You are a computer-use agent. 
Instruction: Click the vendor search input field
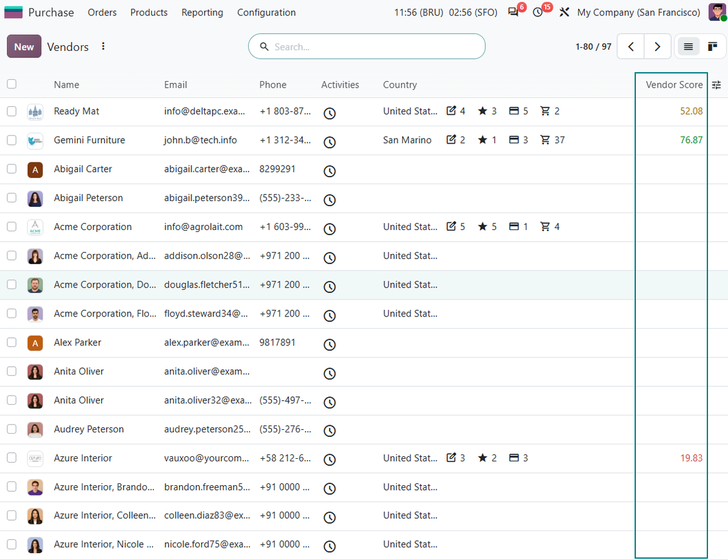367,46
